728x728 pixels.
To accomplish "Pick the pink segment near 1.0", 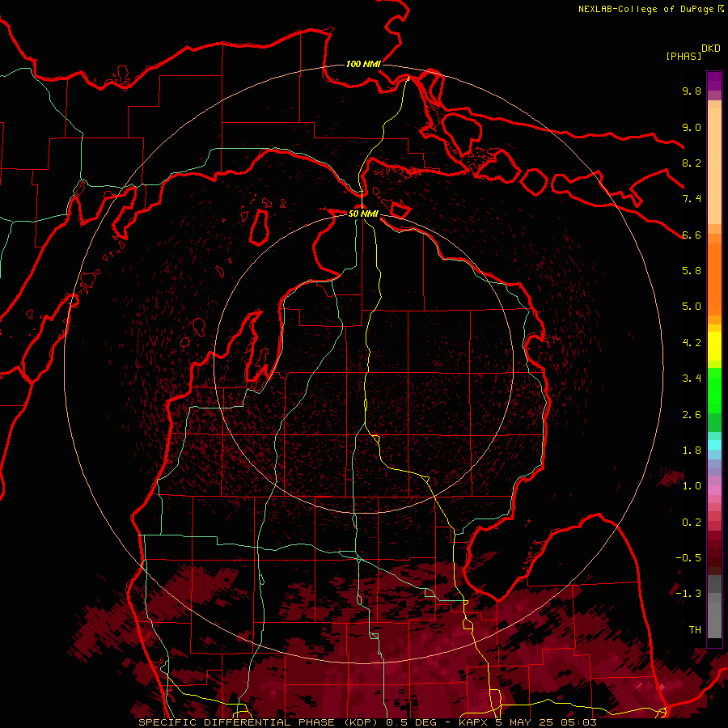I will [714, 490].
